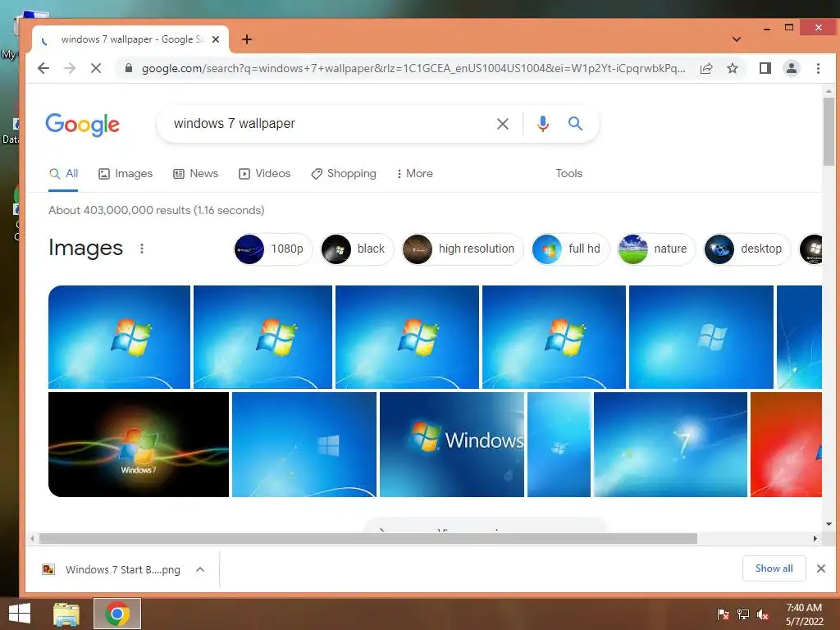Open the first-row wallpaper with pale white logo
The image size is (840, 630).
pos(701,337)
